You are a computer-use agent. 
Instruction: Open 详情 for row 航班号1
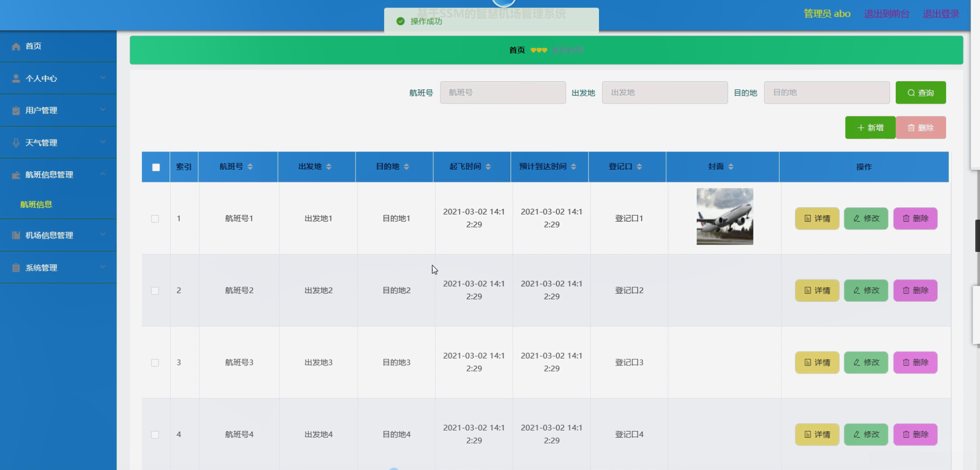(x=817, y=219)
